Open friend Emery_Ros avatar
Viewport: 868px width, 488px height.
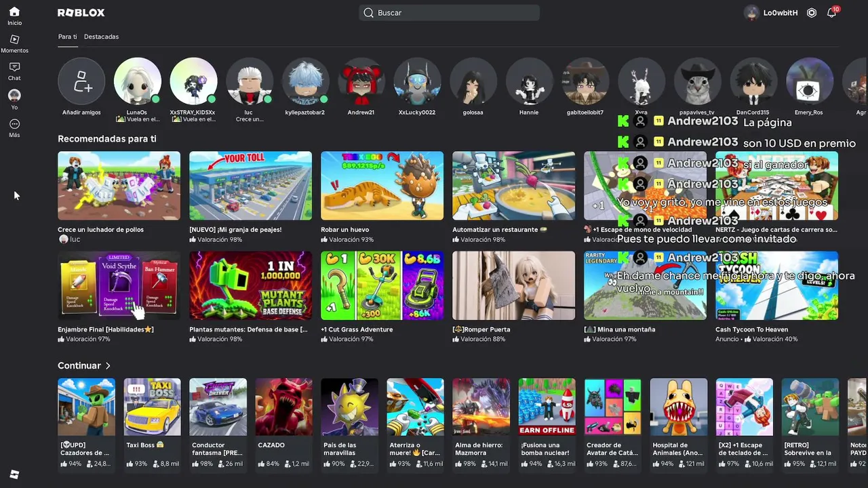click(x=810, y=81)
